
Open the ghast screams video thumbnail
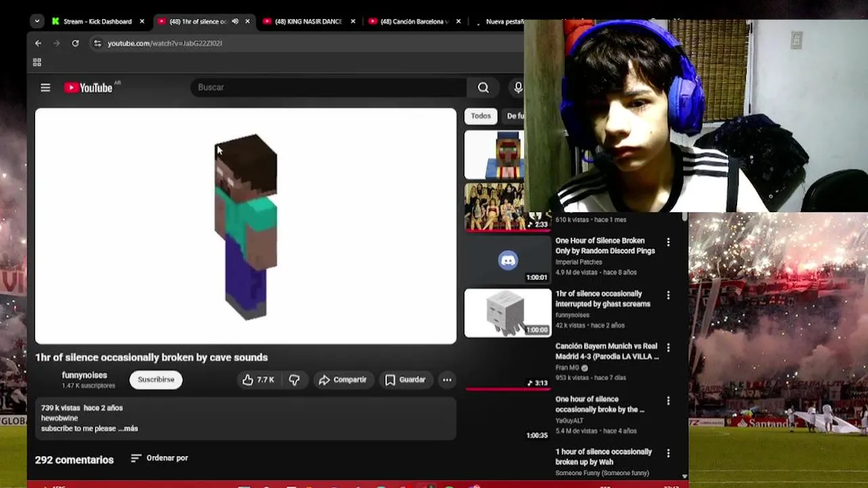point(508,313)
